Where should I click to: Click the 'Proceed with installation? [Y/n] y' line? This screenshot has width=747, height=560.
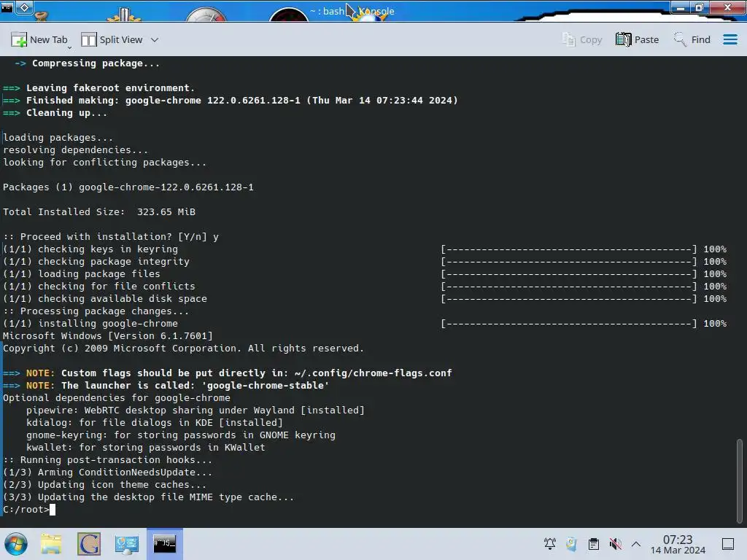(111, 237)
